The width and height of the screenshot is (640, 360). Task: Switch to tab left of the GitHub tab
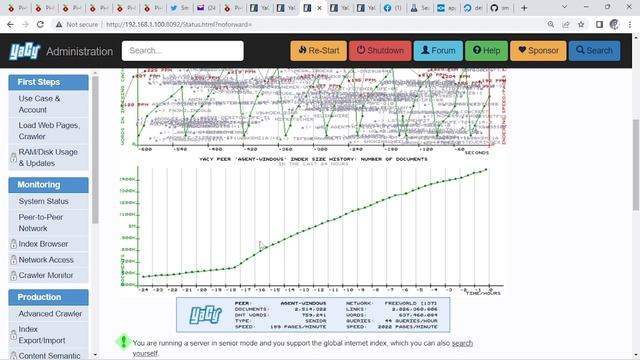coord(473,8)
